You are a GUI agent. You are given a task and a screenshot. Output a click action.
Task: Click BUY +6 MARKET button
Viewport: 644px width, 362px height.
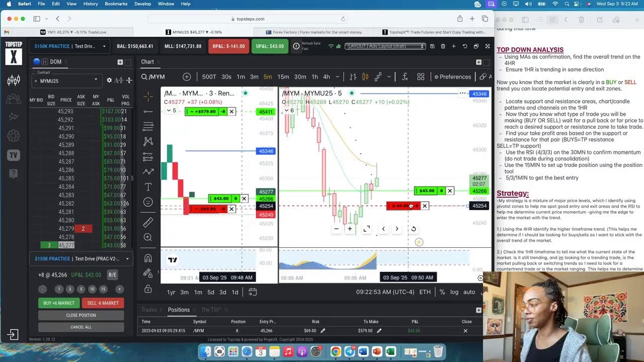pos(59,303)
